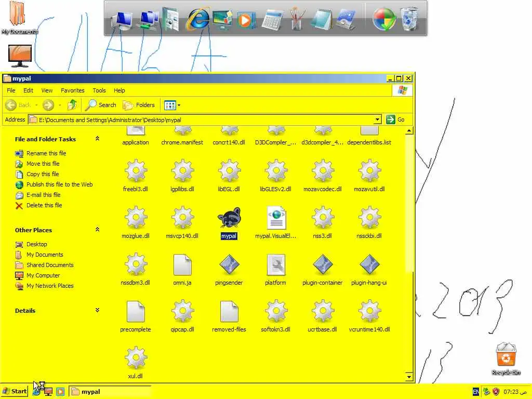
Task: Click Rename this file link
Action: point(46,153)
